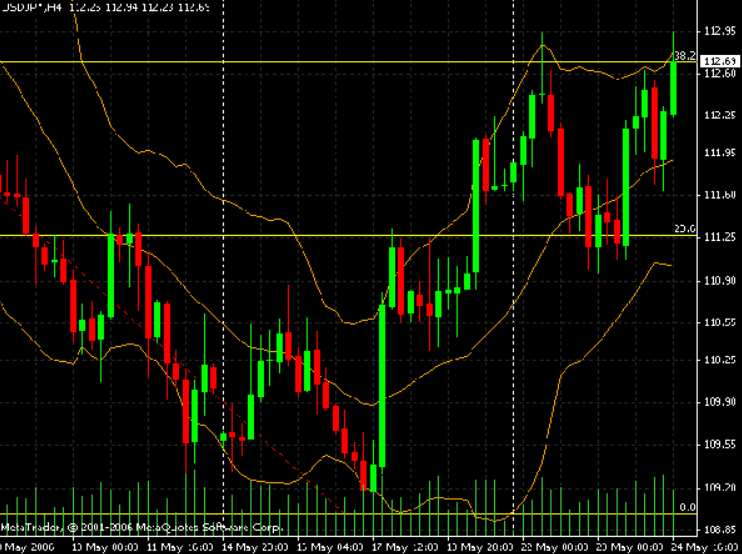Select the 111.60 price scale value
Screen dimensions: 742x554
tap(720, 194)
